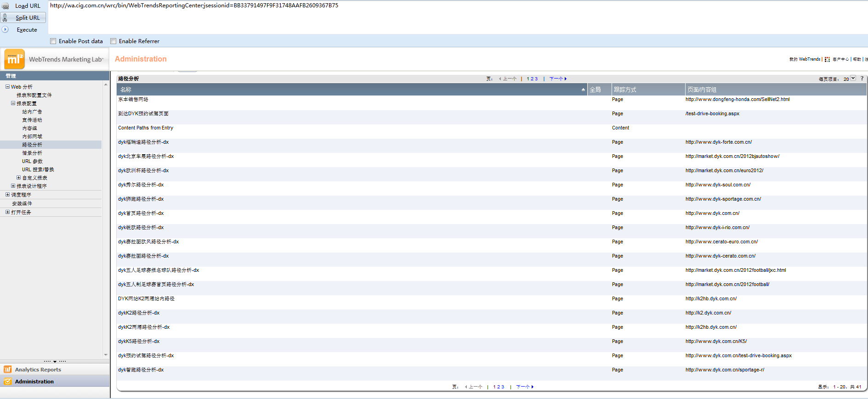Select 情景分析 in the tree

pyautogui.click(x=32, y=153)
